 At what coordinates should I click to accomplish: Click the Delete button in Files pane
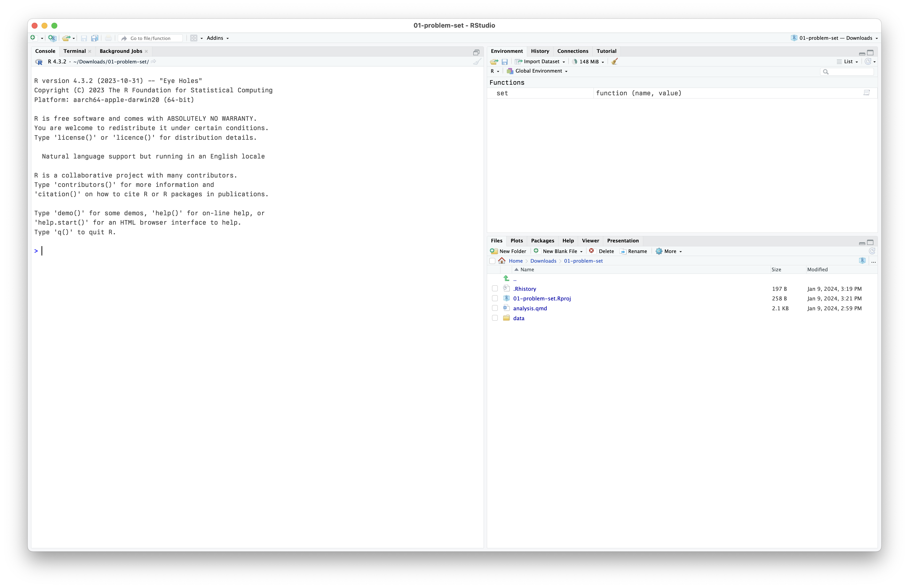(x=601, y=251)
